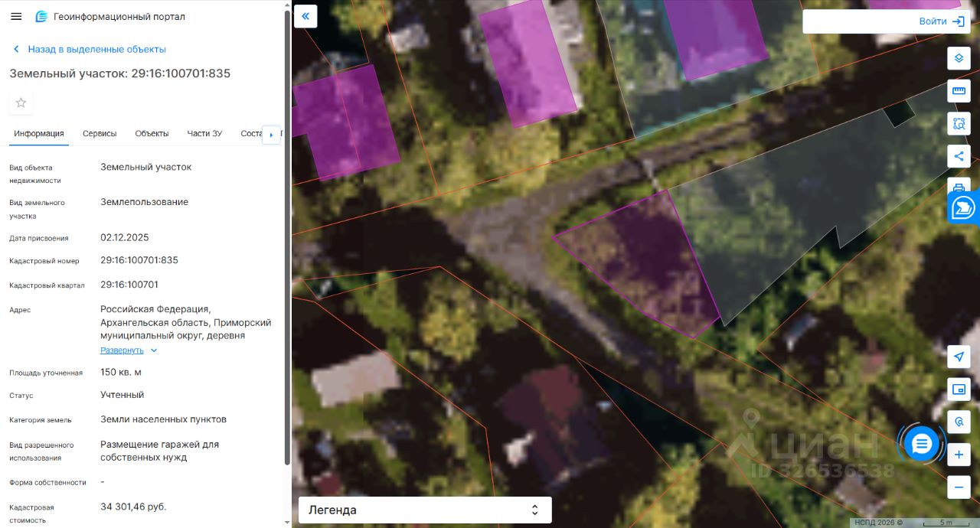Select the cadastral number 29:16:100701:835 value
This screenshot has width=980, height=528.
(139, 260)
